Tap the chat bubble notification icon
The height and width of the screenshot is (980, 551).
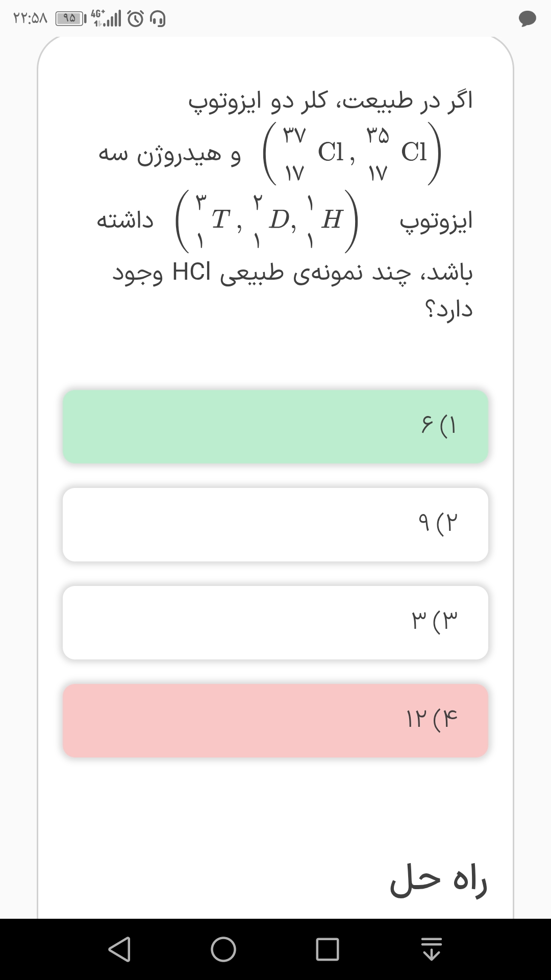[527, 19]
